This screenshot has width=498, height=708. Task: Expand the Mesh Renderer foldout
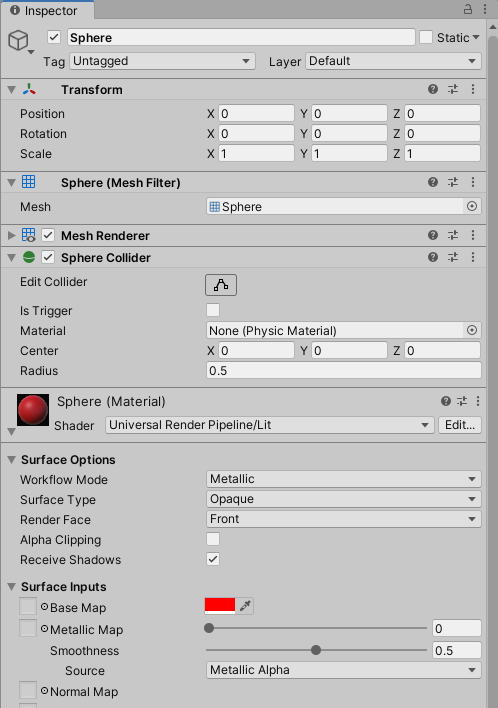(12, 235)
